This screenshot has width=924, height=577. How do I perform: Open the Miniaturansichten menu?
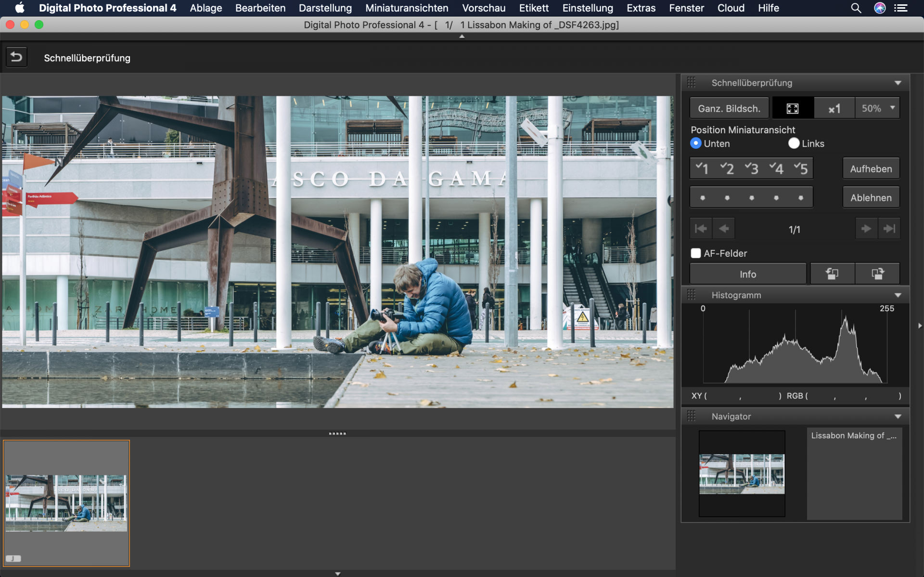click(407, 8)
